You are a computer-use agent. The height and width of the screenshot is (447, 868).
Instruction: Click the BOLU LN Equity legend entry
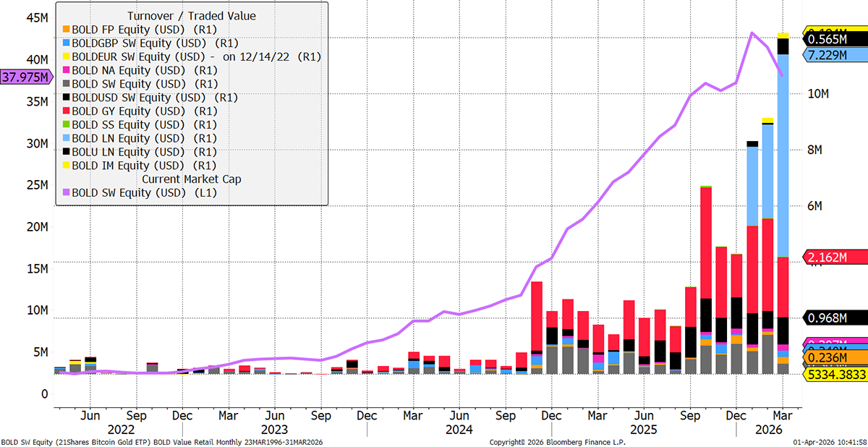tap(144, 153)
